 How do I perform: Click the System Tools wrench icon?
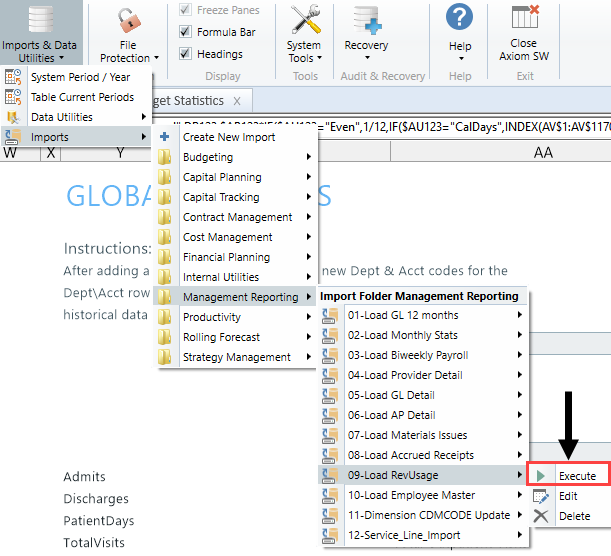pyautogui.click(x=304, y=20)
